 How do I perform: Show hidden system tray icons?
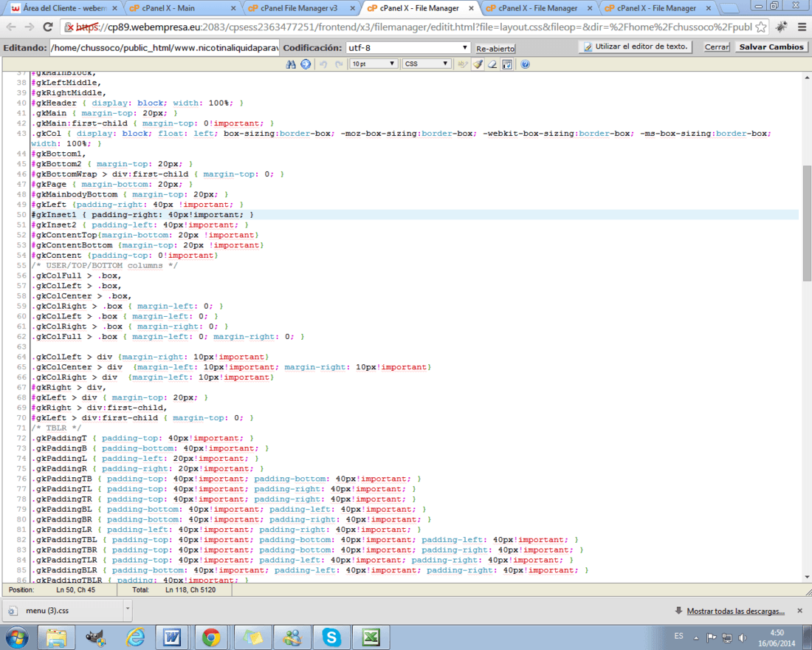click(x=696, y=637)
